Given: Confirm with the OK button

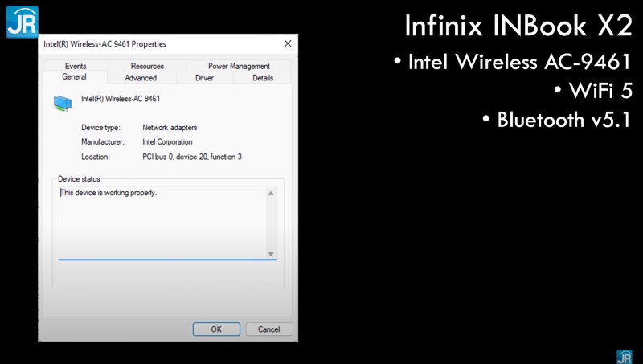Looking at the screenshot, I should pos(216,329).
